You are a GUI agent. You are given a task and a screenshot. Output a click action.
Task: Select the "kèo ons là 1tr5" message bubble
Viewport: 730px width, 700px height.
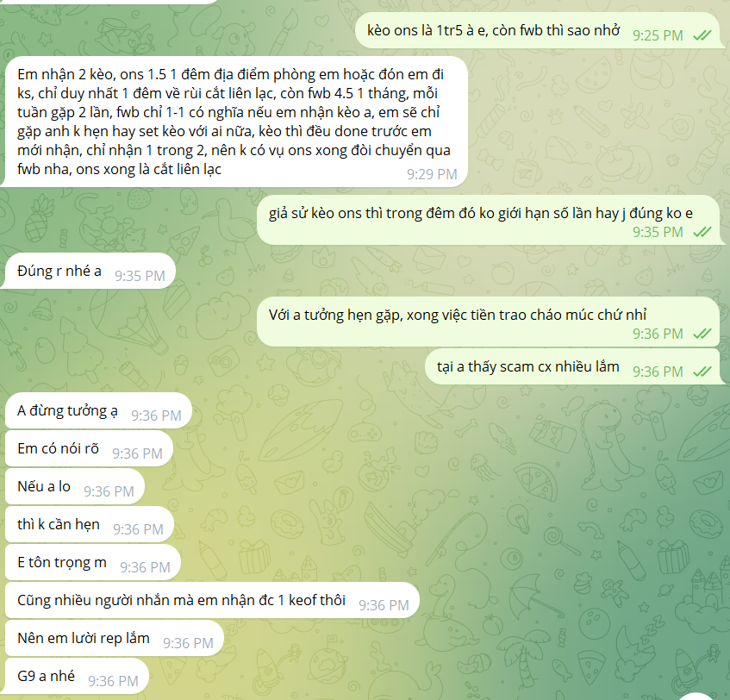tap(537, 31)
